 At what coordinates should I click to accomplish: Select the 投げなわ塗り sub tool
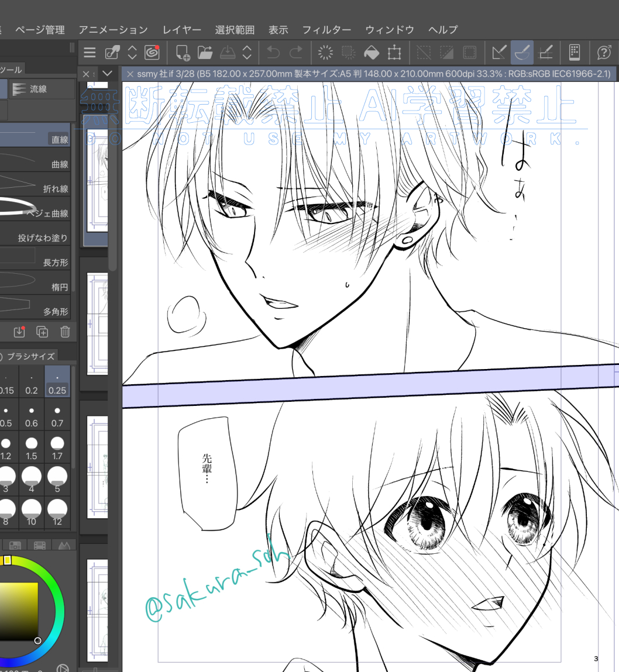[35, 233]
